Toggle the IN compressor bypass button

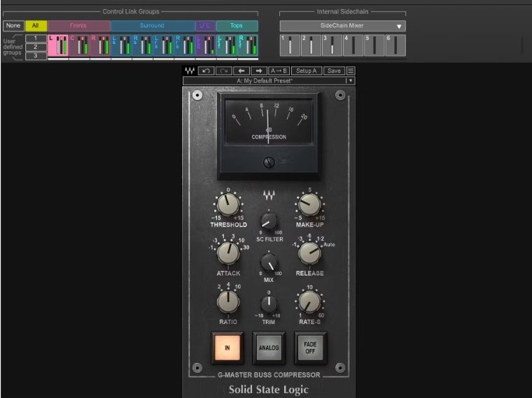[x=227, y=348]
